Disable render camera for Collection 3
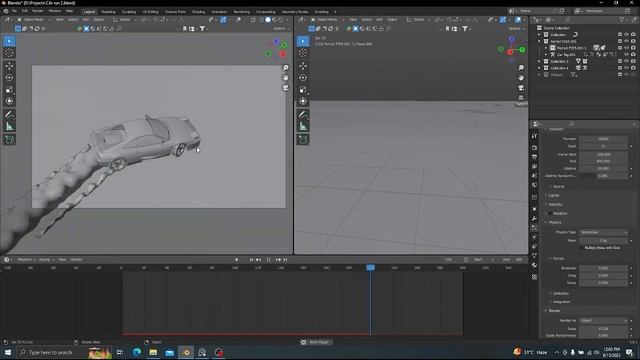640x360 pixels. click(633, 61)
